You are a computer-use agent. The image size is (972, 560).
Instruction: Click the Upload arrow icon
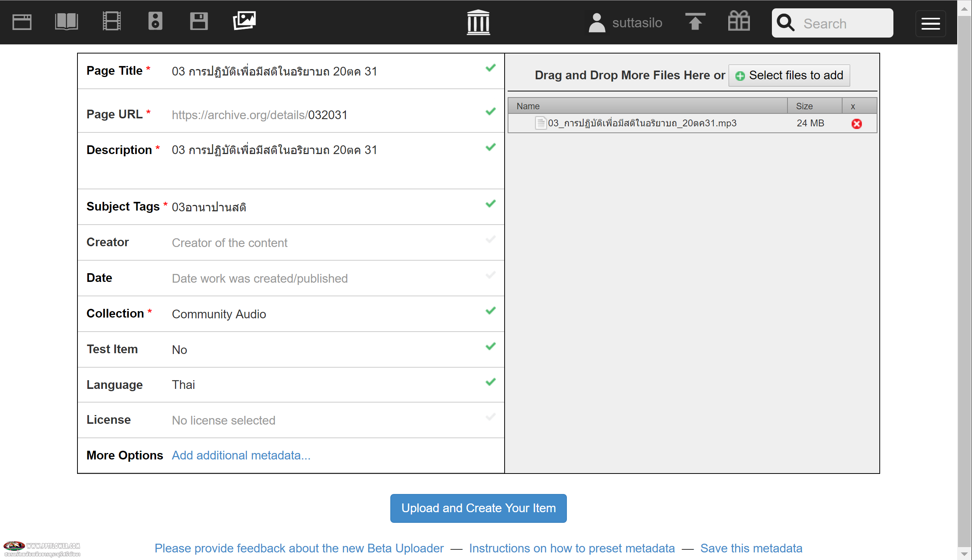point(695,22)
